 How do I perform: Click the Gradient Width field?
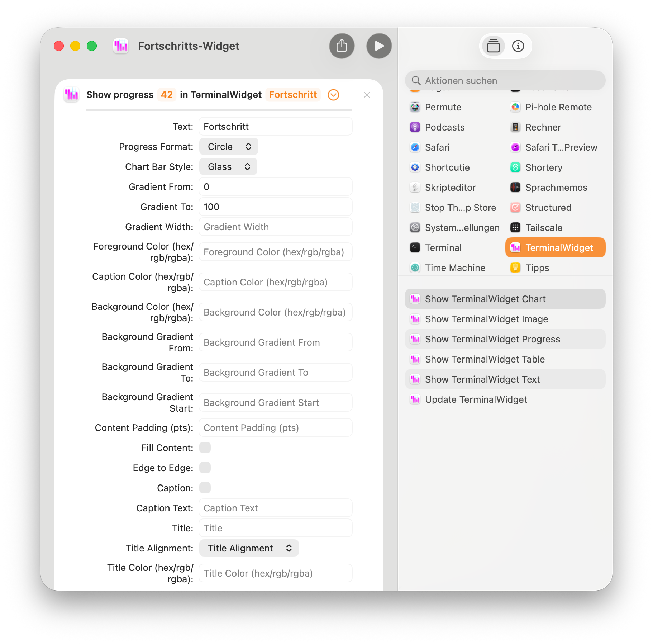point(276,227)
